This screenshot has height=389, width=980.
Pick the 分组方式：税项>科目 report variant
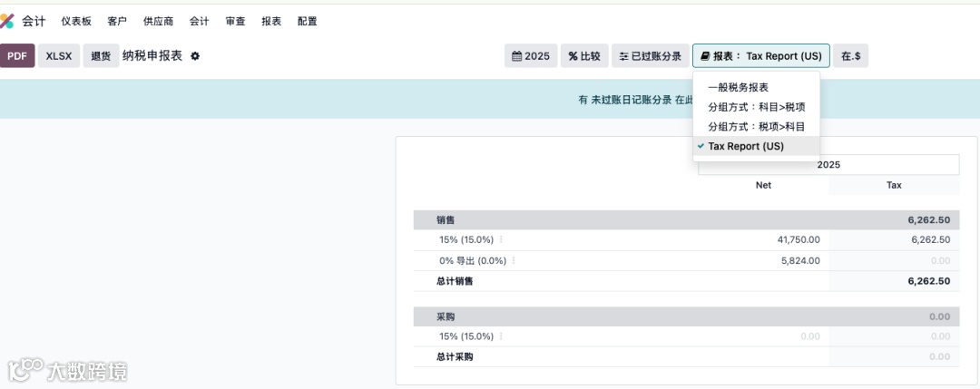click(756, 126)
